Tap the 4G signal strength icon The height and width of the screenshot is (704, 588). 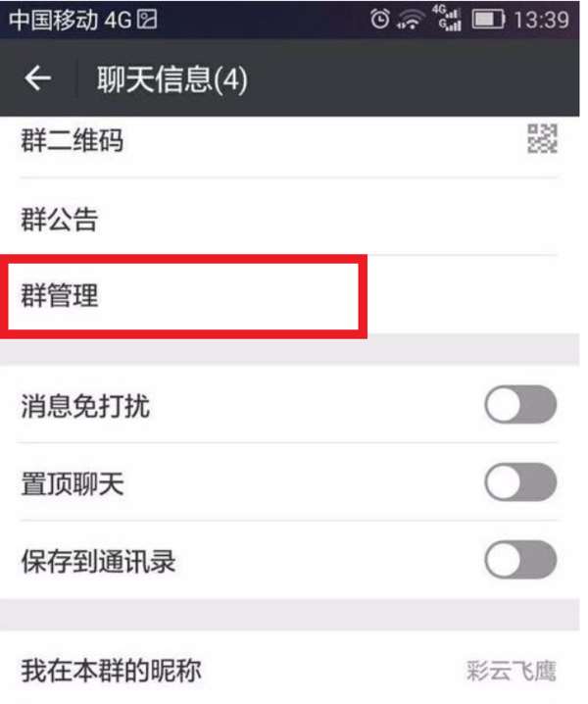[447, 19]
